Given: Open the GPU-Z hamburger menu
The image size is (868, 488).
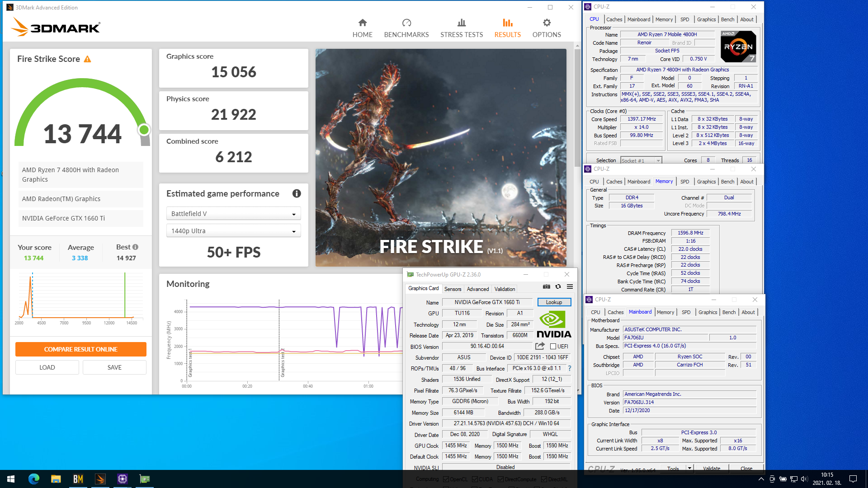Looking at the screenshot, I should [x=570, y=286].
